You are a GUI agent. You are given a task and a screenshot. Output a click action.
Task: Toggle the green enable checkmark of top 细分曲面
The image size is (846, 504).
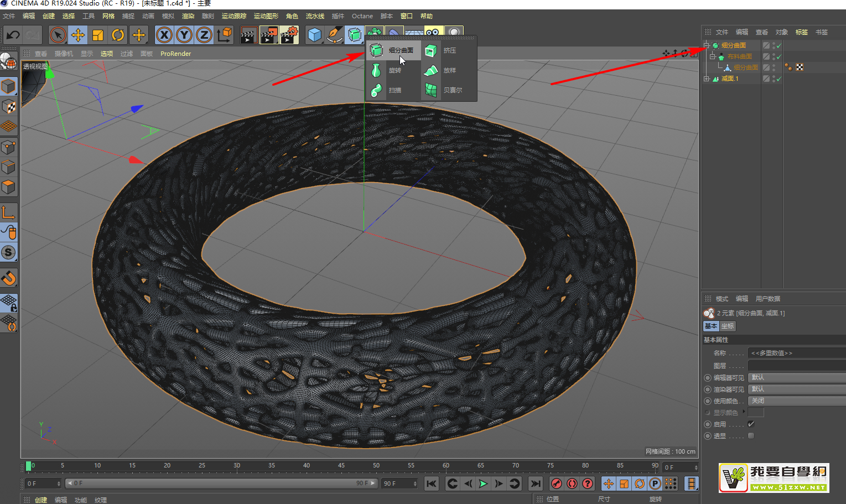click(779, 45)
